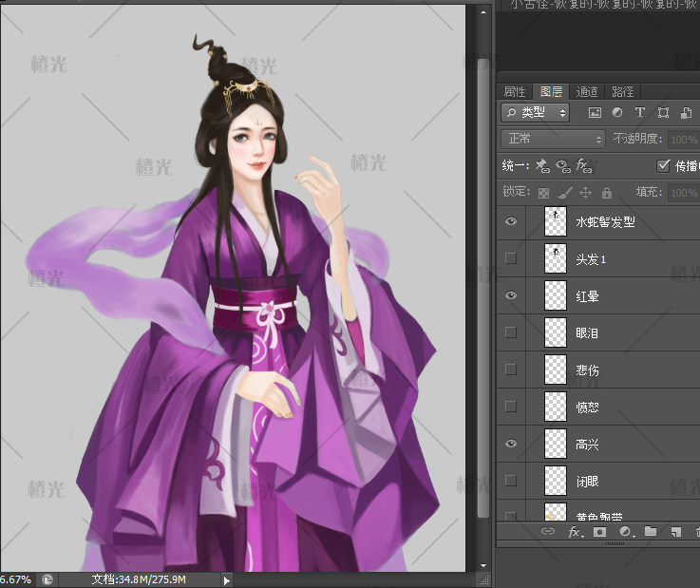Image resolution: width=700 pixels, height=588 pixels.
Task: Switch to the 路径 tab
Action: pos(623,92)
